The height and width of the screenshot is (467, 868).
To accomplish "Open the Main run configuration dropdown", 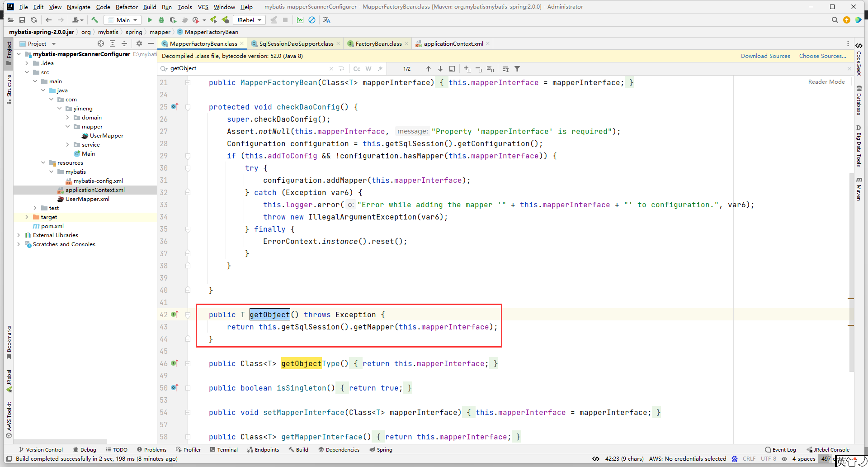I will 123,20.
